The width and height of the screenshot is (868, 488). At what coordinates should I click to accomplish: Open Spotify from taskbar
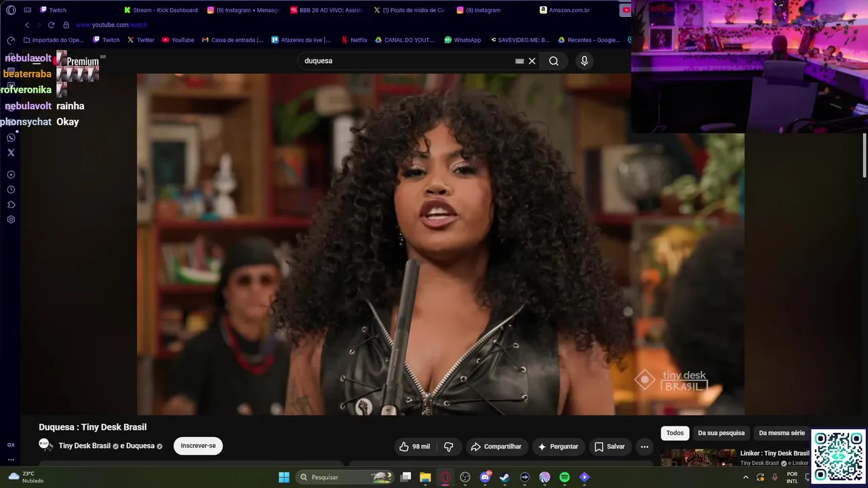[x=564, y=477]
